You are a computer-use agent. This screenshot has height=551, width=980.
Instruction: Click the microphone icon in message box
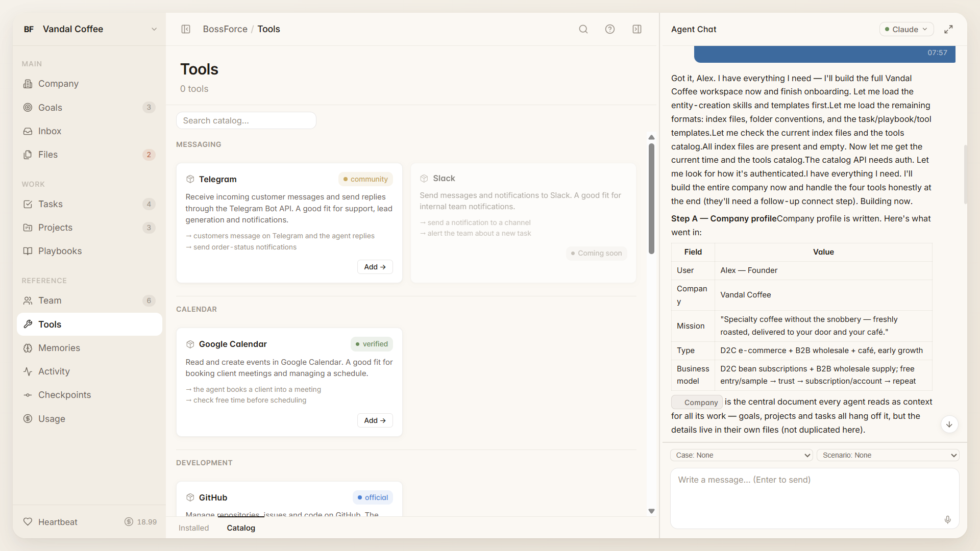pyautogui.click(x=947, y=519)
